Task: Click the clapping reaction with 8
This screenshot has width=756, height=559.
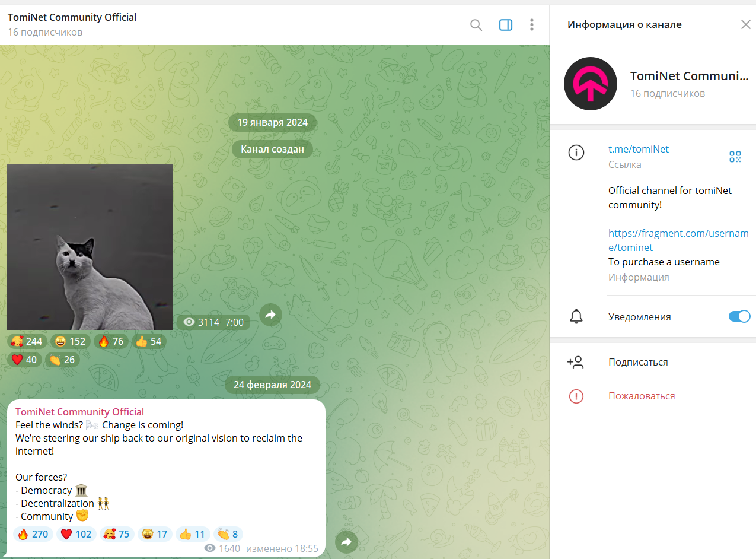Action: pyautogui.click(x=228, y=534)
